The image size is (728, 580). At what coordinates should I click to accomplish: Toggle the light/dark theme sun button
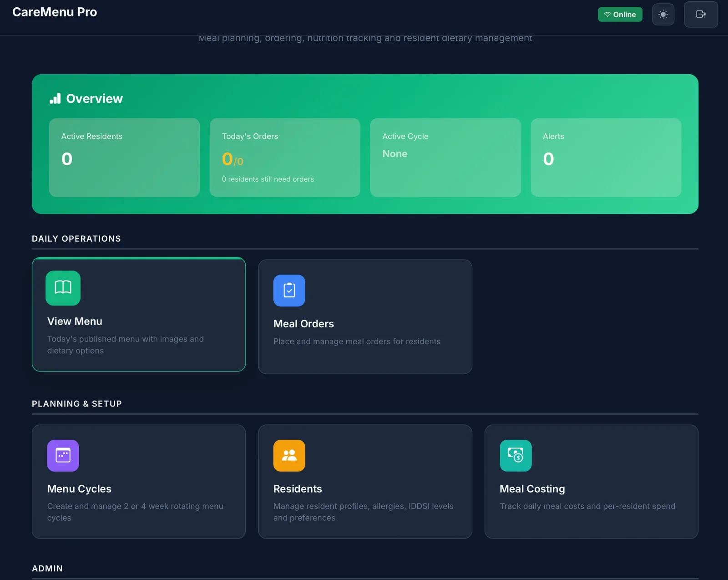point(663,15)
